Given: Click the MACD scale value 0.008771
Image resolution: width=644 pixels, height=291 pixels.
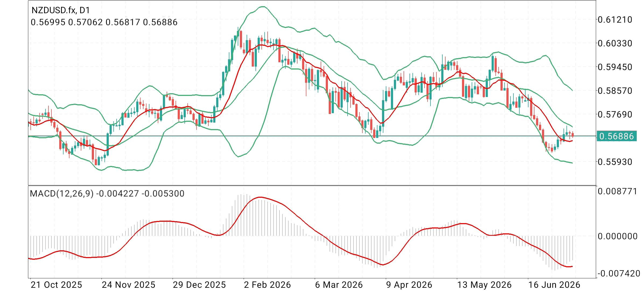Looking at the screenshot, I should pyautogui.click(x=618, y=191).
